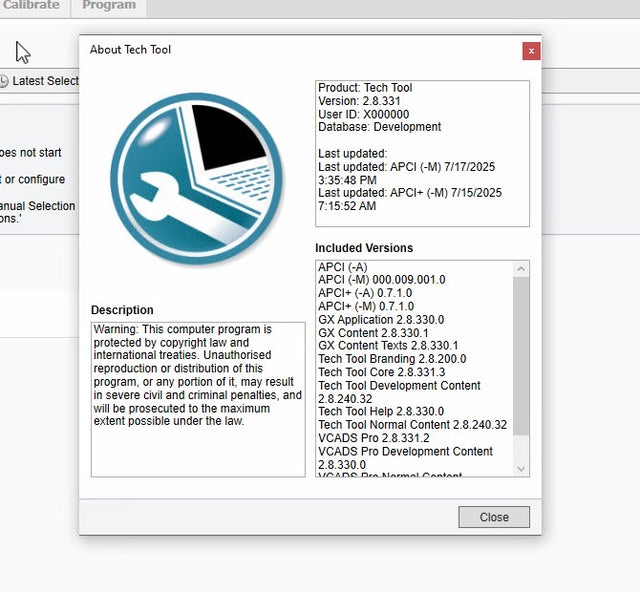Close the About Tech Tool dialog with the red X
Screen dimensions: 640x592
531,50
